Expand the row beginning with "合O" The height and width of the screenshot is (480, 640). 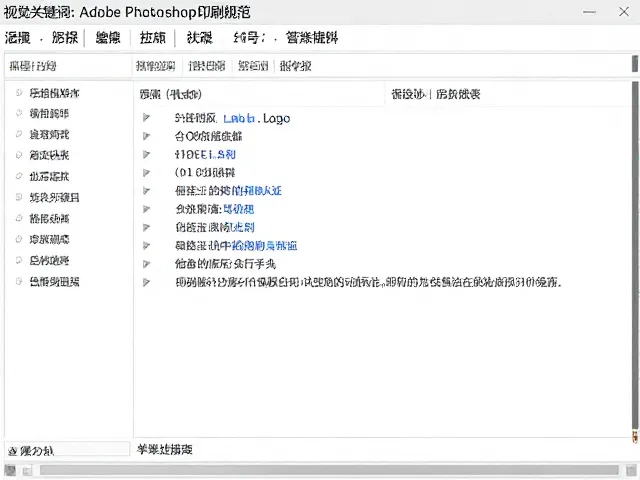[x=146, y=136]
